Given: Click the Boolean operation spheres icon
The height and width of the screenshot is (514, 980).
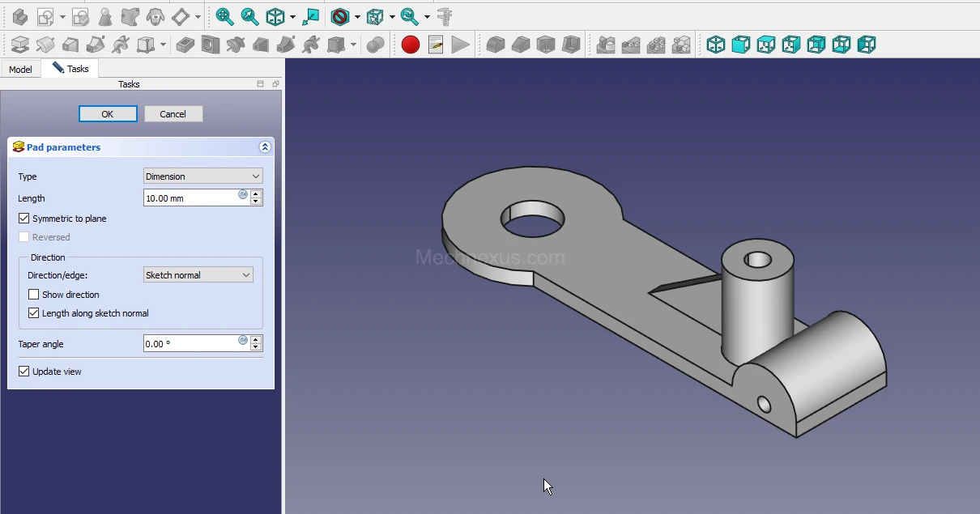Looking at the screenshot, I should [375, 45].
